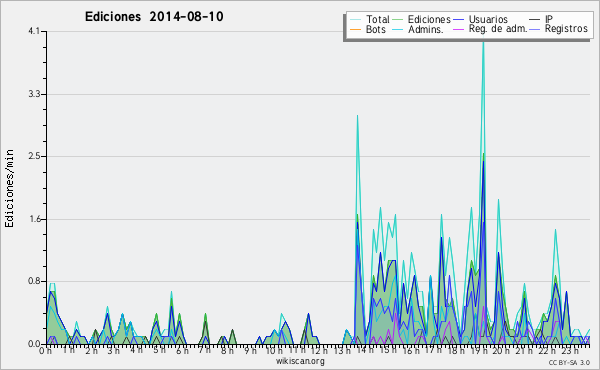This screenshot has height=370, width=600.
Task: Click the Total peak just after 20 h
Action: pos(498,200)
